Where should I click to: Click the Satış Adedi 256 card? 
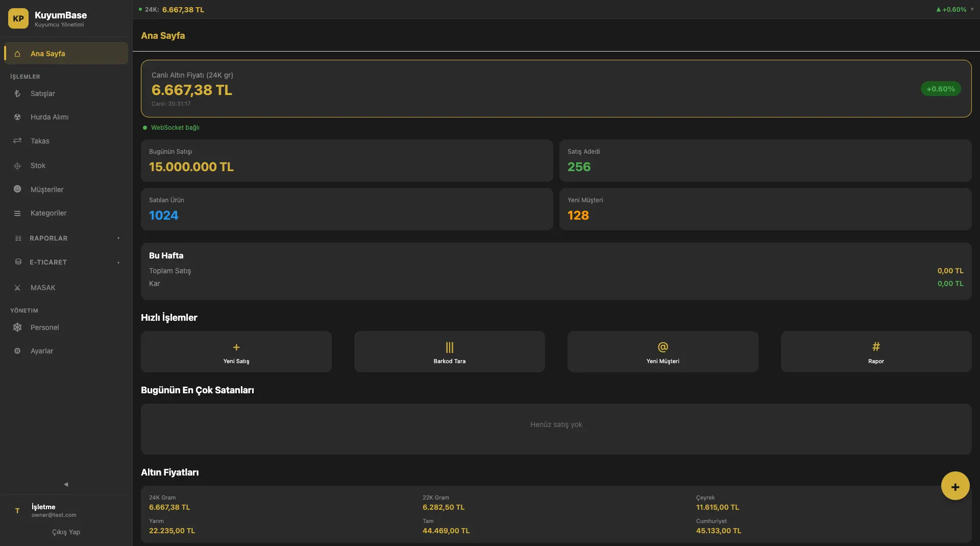coord(766,161)
